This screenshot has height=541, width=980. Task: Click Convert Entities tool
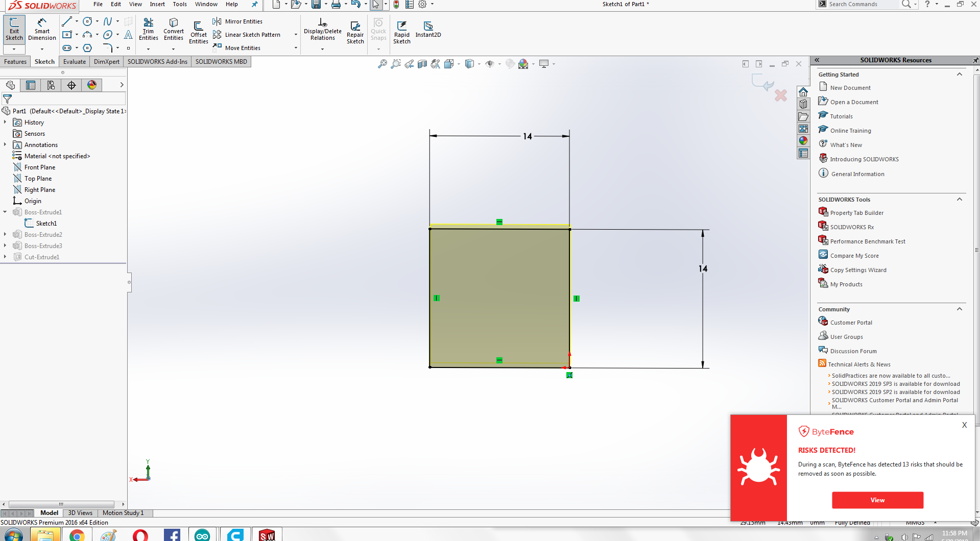[x=174, y=29]
